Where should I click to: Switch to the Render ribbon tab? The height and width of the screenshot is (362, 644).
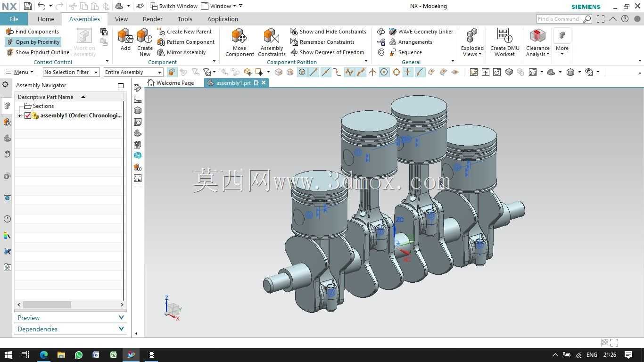152,19
